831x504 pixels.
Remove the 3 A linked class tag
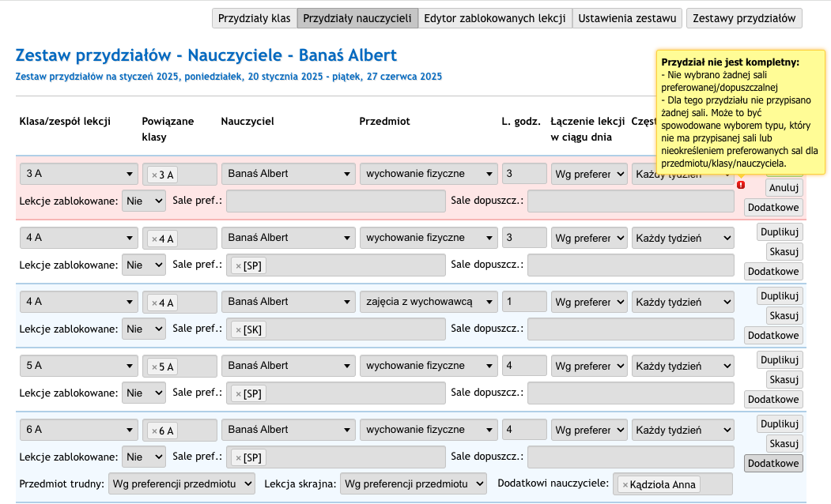pos(154,175)
